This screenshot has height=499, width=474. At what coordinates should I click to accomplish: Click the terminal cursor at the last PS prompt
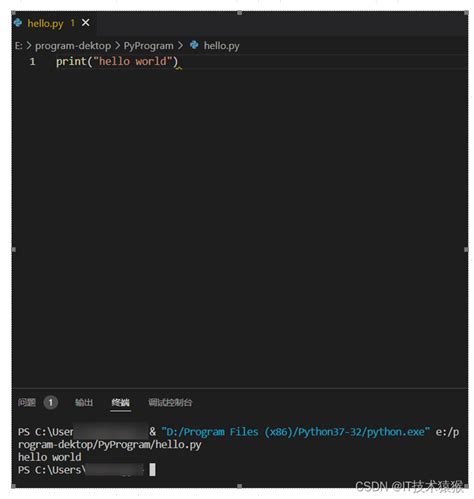152,470
